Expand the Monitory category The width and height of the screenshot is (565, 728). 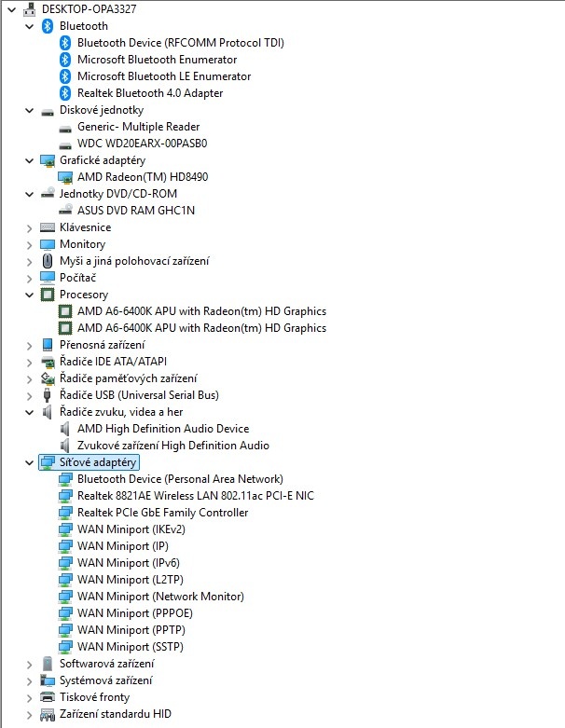29,244
